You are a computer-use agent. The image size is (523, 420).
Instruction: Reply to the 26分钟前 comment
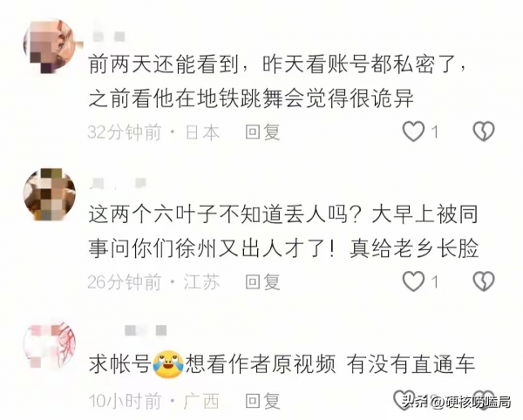tap(262, 282)
